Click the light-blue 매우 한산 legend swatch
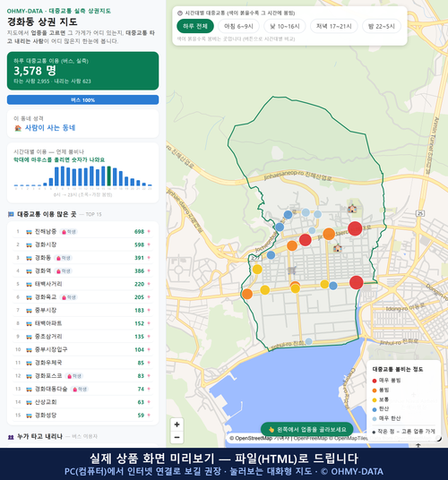 pos(375,419)
